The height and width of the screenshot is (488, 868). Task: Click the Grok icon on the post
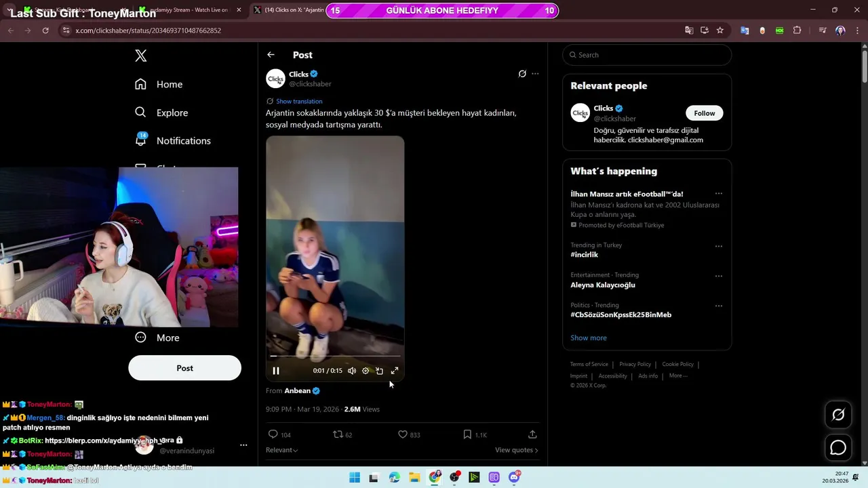[522, 74]
